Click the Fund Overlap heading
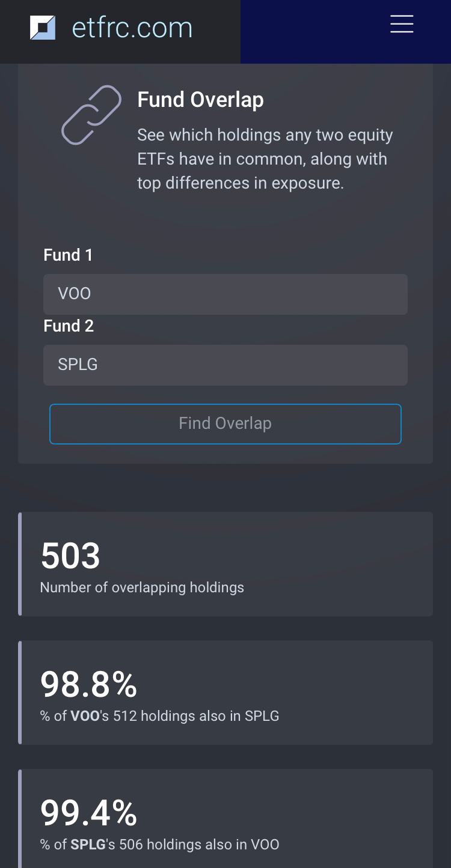The width and height of the screenshot is (451, 868). pyautogui.click(x=201, y=100)
